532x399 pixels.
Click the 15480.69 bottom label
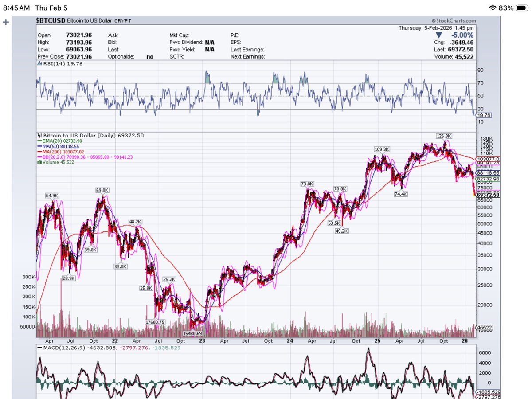(192, 333)
